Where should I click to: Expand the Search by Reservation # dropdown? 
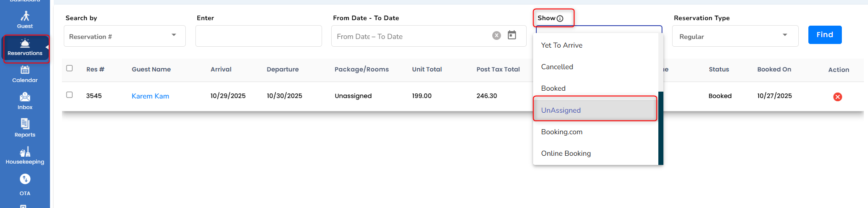point(124,36)
